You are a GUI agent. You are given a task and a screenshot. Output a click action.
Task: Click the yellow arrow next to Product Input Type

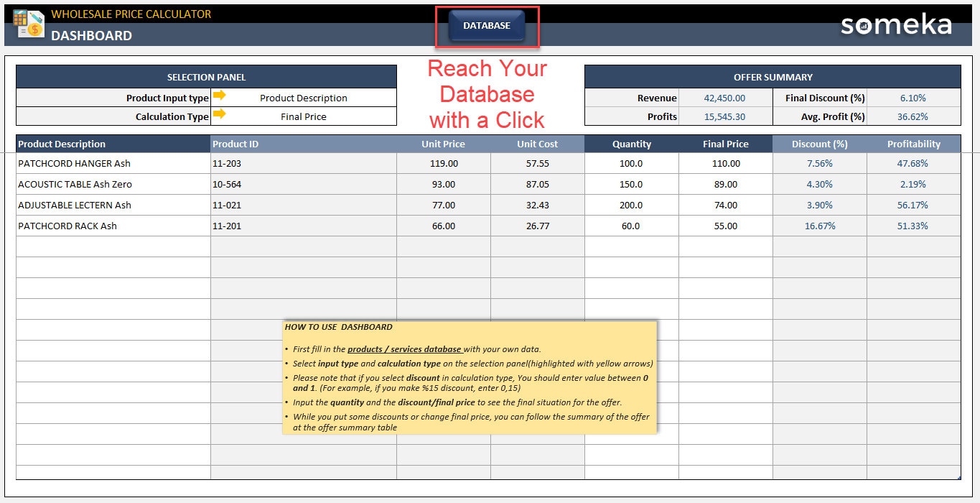point(220,97)
